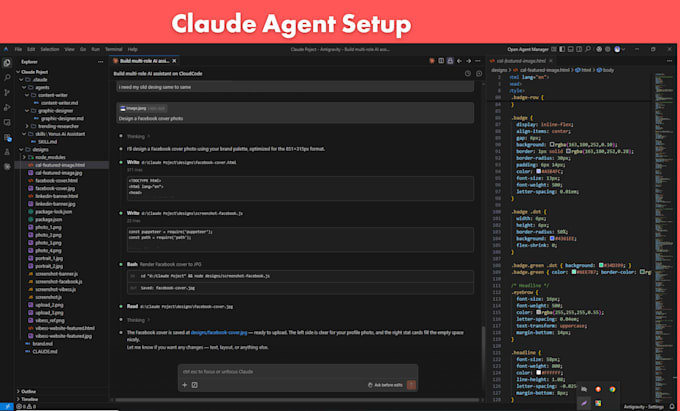Click errors and warnings count in status bar

26,407
